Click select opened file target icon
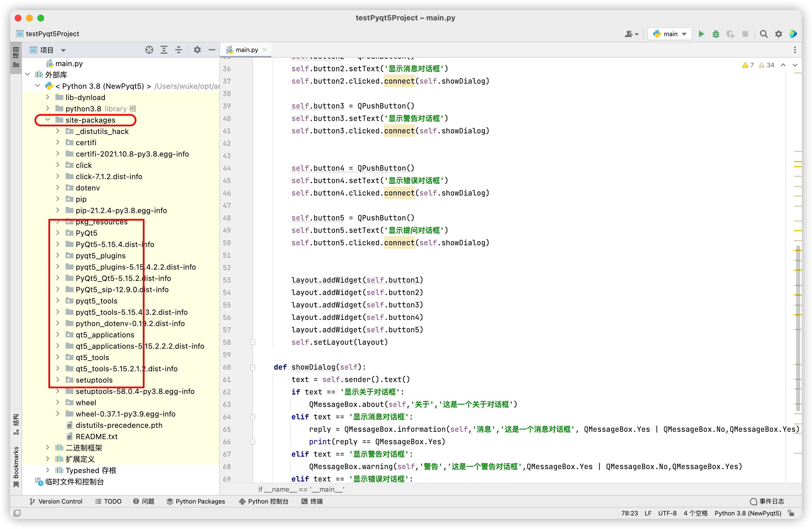The image size is (812, 529). tap(149, 50)
